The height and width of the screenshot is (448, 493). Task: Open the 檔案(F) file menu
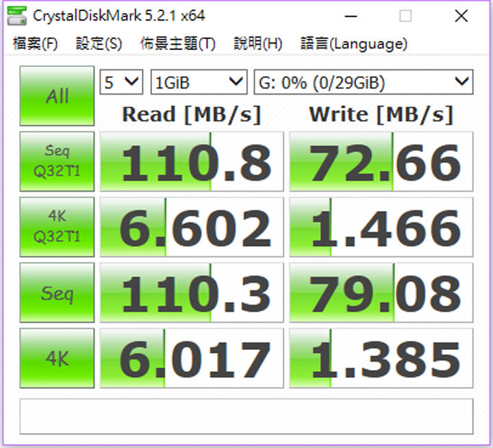click(36, 45)
